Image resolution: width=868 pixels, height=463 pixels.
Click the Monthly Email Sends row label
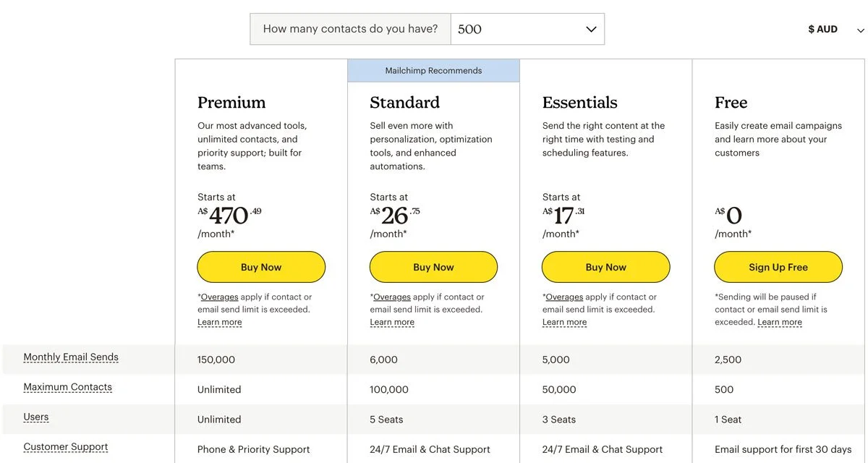71,357
